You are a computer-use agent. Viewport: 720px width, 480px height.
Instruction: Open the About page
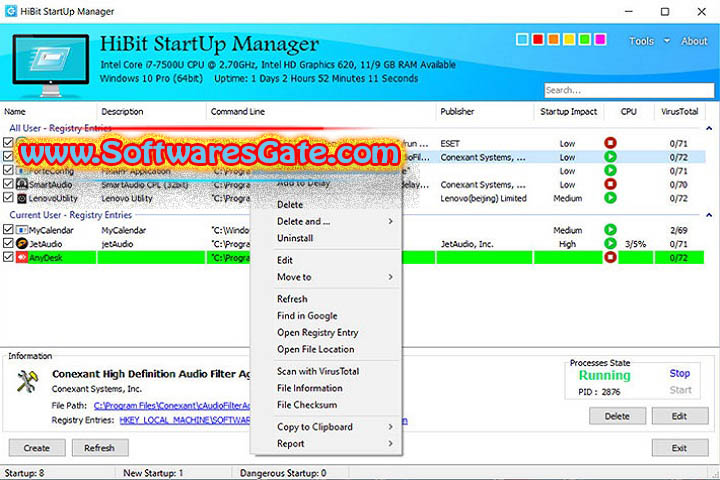pyautogui.click(x=694, y=41)
